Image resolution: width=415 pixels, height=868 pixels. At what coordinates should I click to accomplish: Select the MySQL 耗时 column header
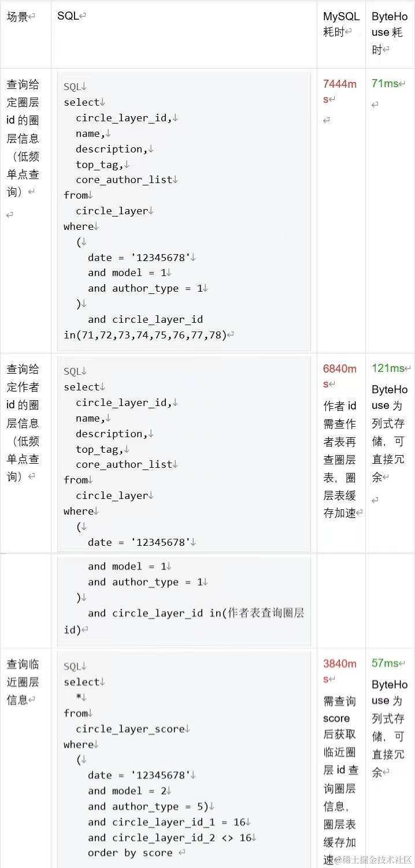(340, 24)
